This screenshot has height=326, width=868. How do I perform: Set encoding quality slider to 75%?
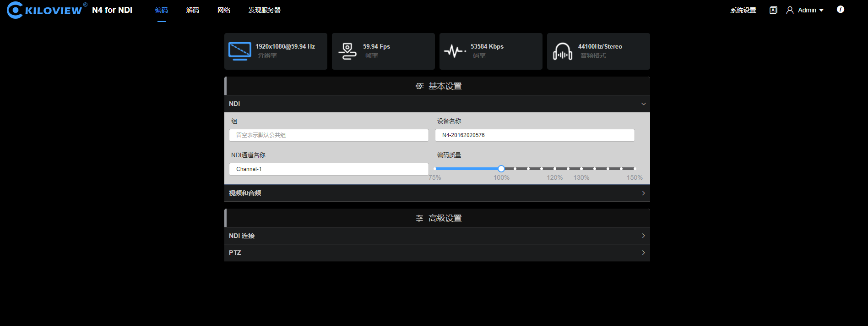[x=435, y=169]
